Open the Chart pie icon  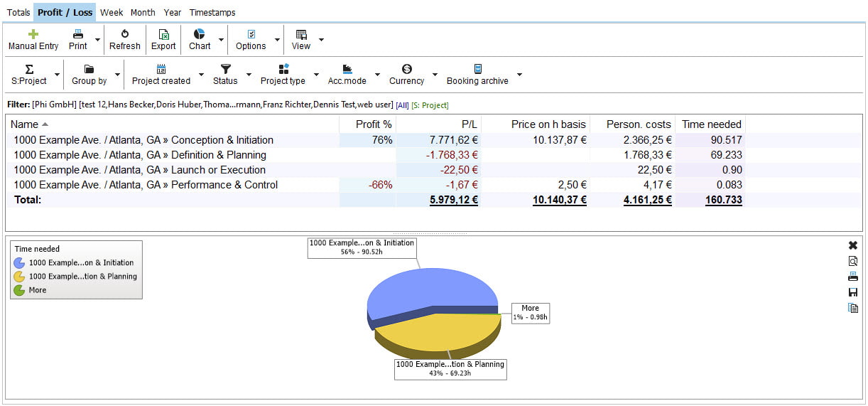tap(199, 34)
